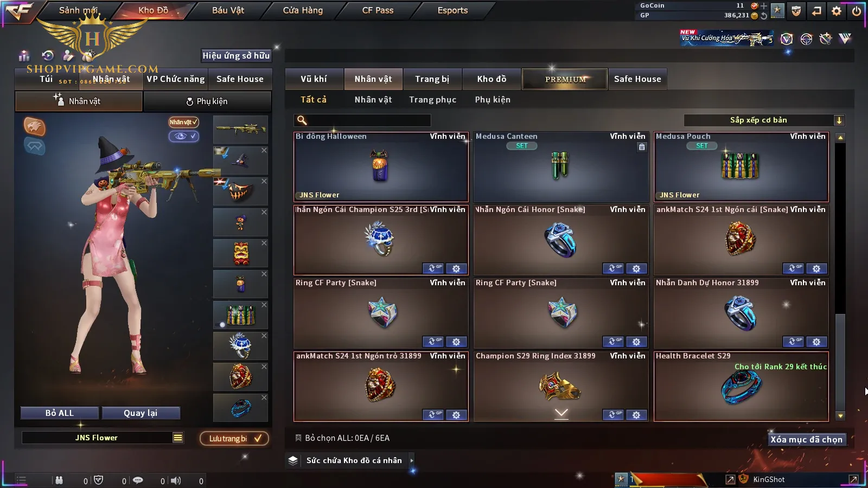Viewport: 868px width, 488px height.
Task: Expand the Champion S29 Ring chevron
Action: click(561, 413)
